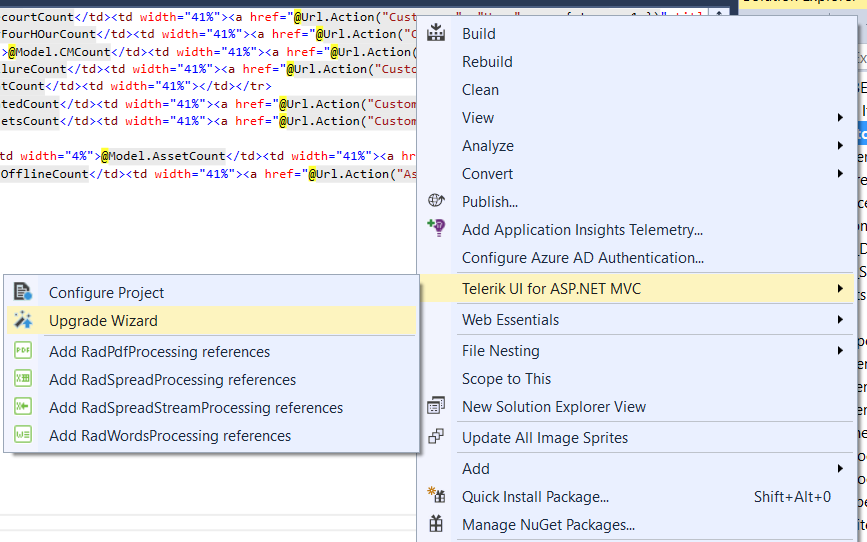Click the RadWordsProcessing document icon
Screen dimensions: 867x542
(23, 435)
